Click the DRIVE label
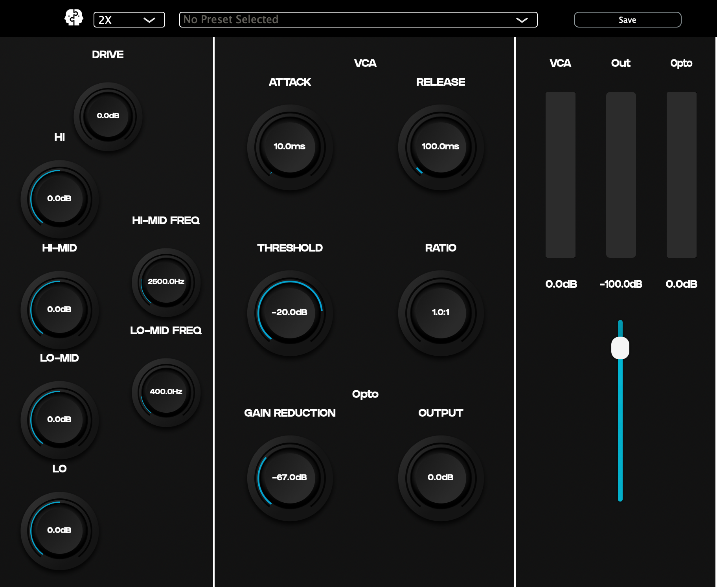The height and width of the screenshot is (588, 717). (108, 55)
